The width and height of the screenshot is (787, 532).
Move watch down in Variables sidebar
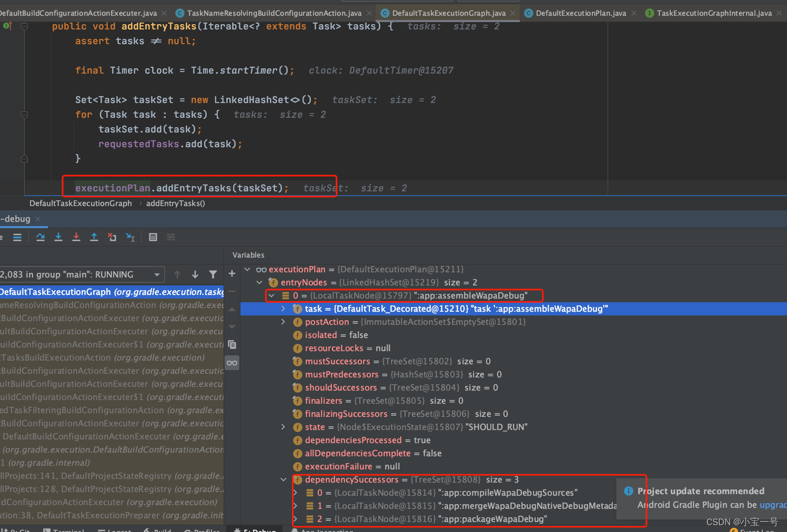click(x=232, y=327)
